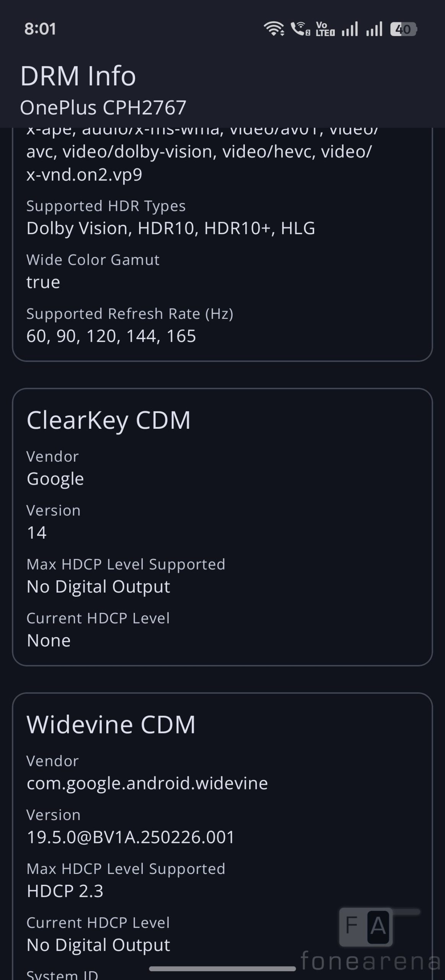
Task: Tap the Wide Color Gamut true value
Action: (x=43, y=282)
